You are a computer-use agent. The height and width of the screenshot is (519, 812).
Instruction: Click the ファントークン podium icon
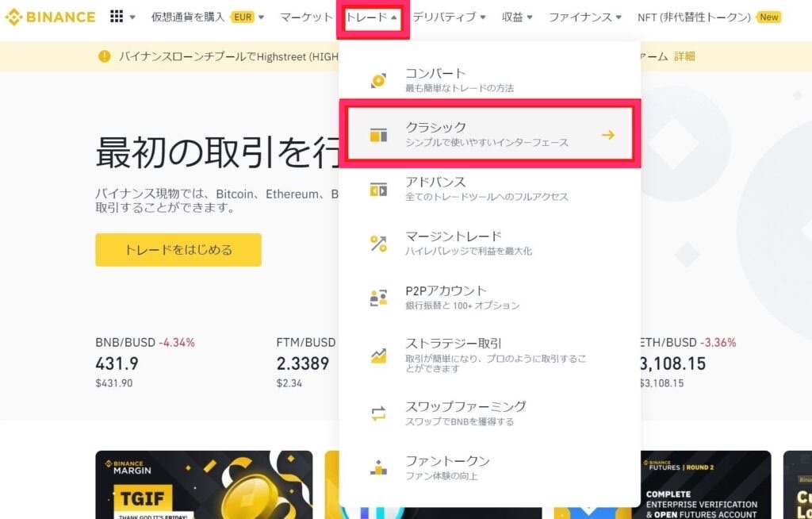click(378, 467)
